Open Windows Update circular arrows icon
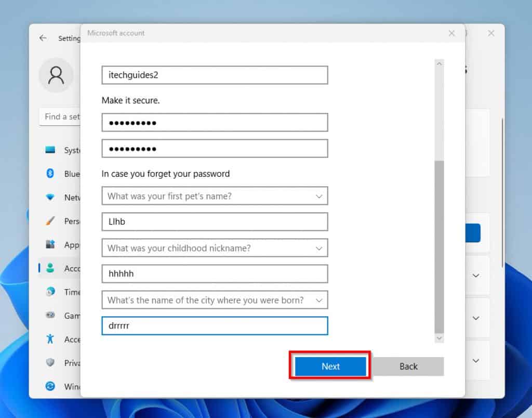Viewport: 532px width, 418px height. tap(50, 386)
